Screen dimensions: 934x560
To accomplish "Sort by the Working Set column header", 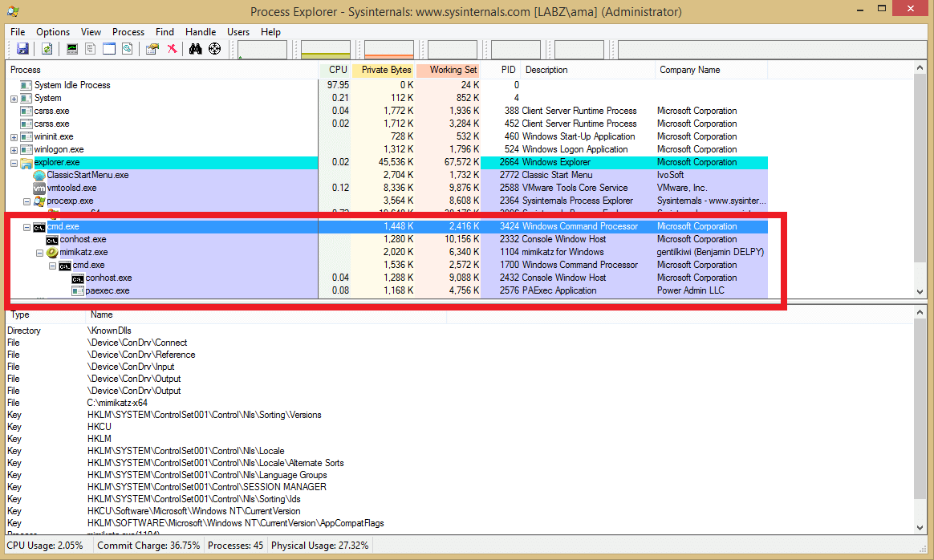I will [449, 71].
